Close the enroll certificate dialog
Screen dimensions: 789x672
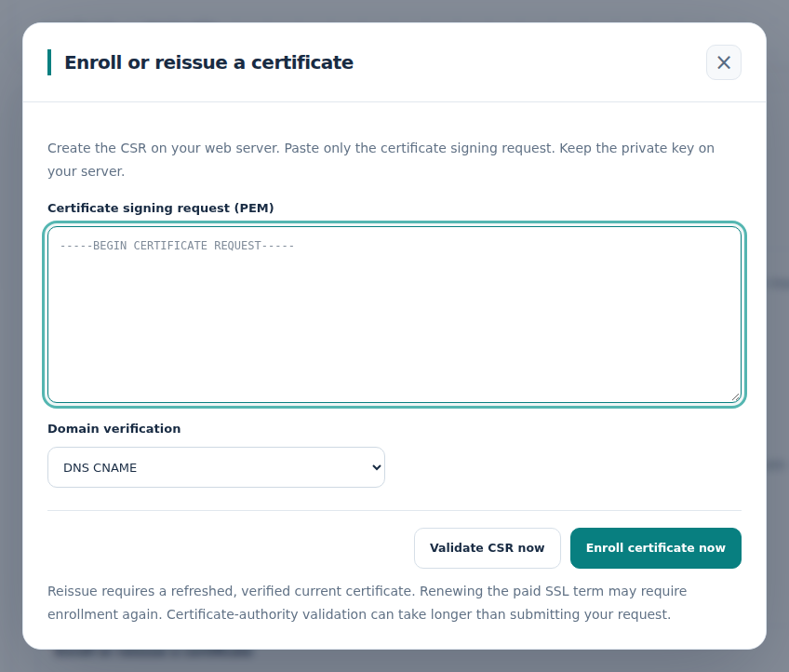[x=724, y=62]
